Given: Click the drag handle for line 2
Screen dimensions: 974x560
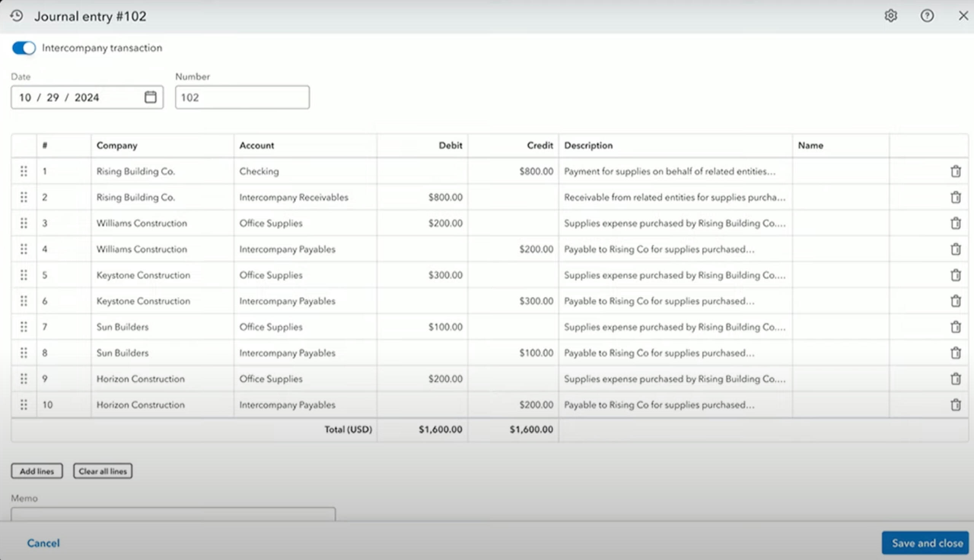Looking at the screenshot, I should point(24,197).
